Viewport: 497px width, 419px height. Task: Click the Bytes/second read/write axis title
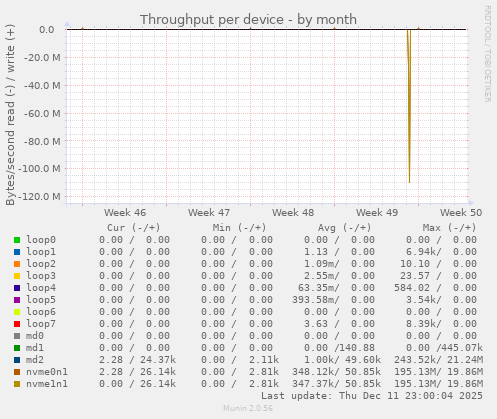tap(10, 115)
